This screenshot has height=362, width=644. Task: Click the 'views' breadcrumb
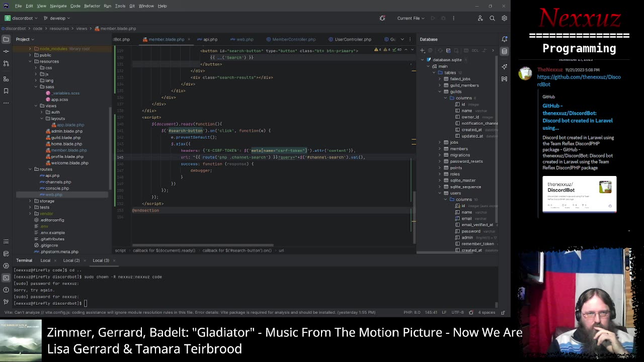(82, 29)
